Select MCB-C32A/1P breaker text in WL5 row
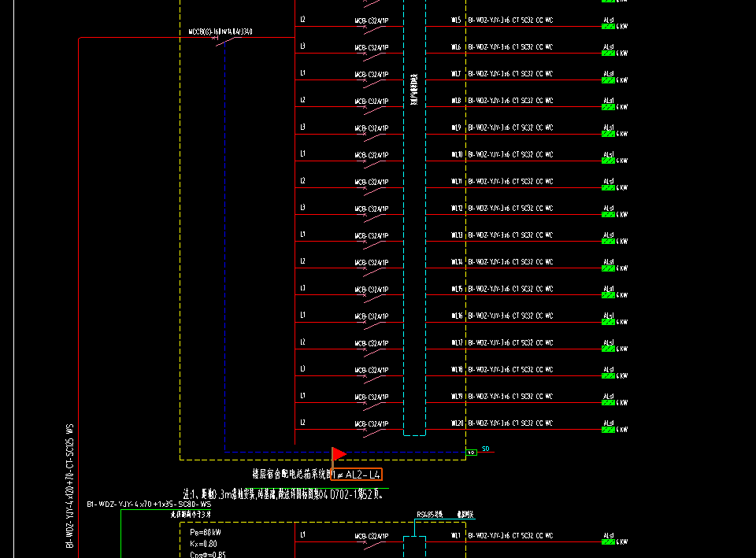756x558 pixels. pyautogui.click(x=371, y=21)
